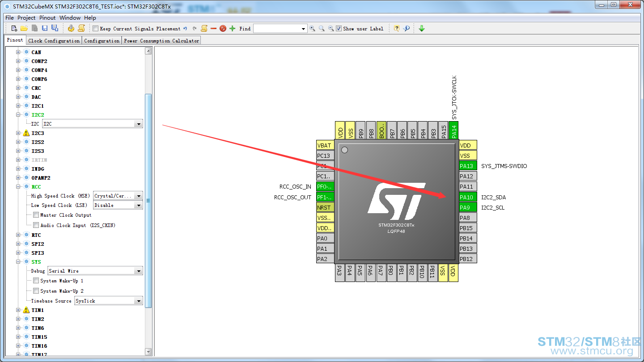Uncheck the Show user Label checkbox

[x=339, y=29]
